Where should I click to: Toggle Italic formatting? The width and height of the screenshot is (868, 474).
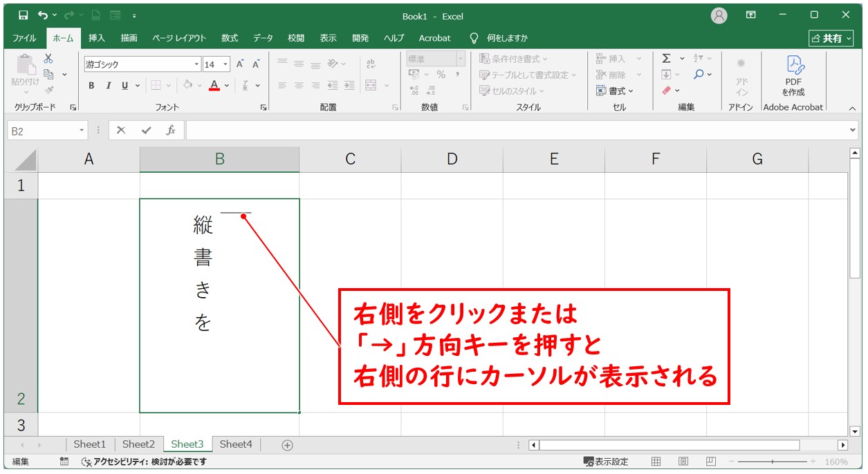pos(108,86)
